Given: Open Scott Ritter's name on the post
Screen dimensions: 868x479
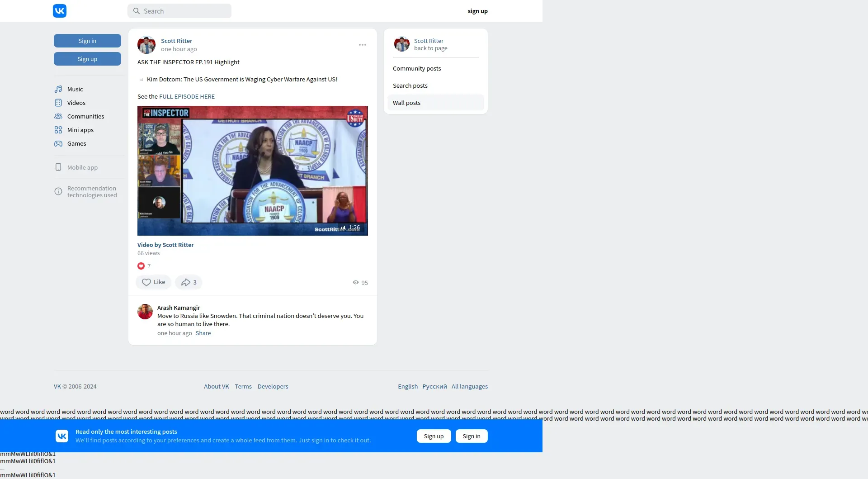Looking at the screenshot, I should coord(177,41).
